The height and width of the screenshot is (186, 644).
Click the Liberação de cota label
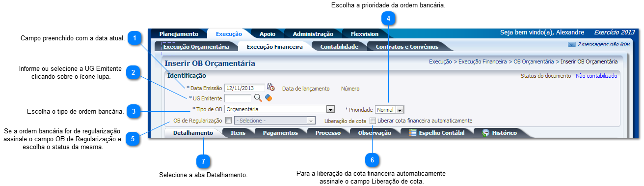pyautogui.click(x=346, y=121)
